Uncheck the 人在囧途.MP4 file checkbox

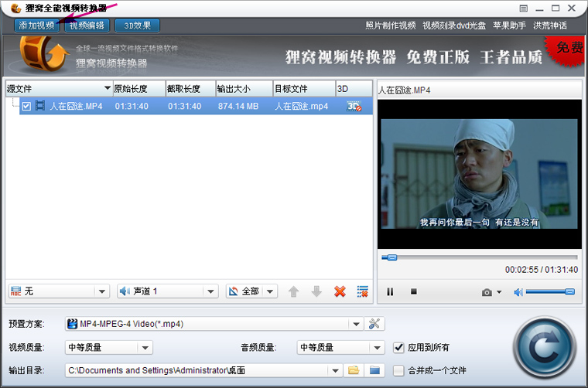tap(26, 106)
